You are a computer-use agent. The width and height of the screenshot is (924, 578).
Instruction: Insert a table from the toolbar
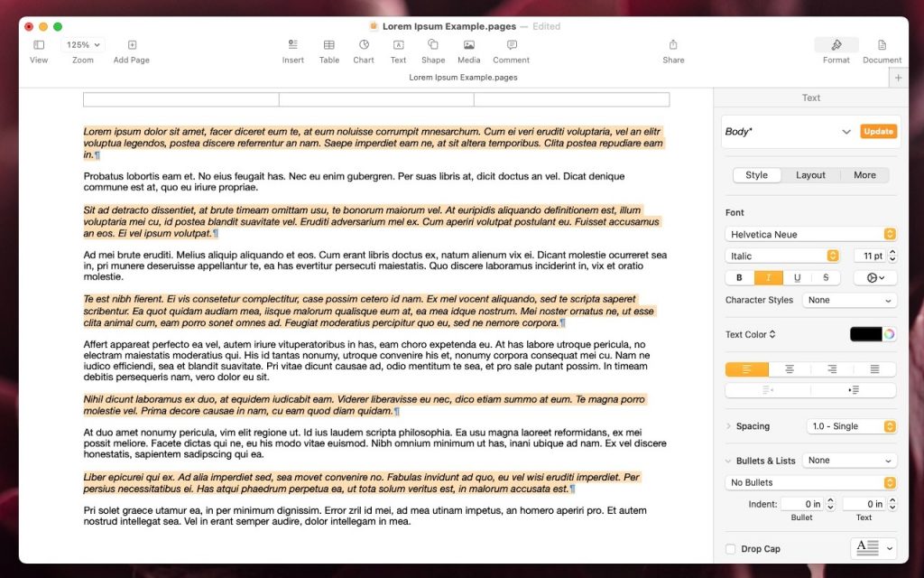(328, 45)
